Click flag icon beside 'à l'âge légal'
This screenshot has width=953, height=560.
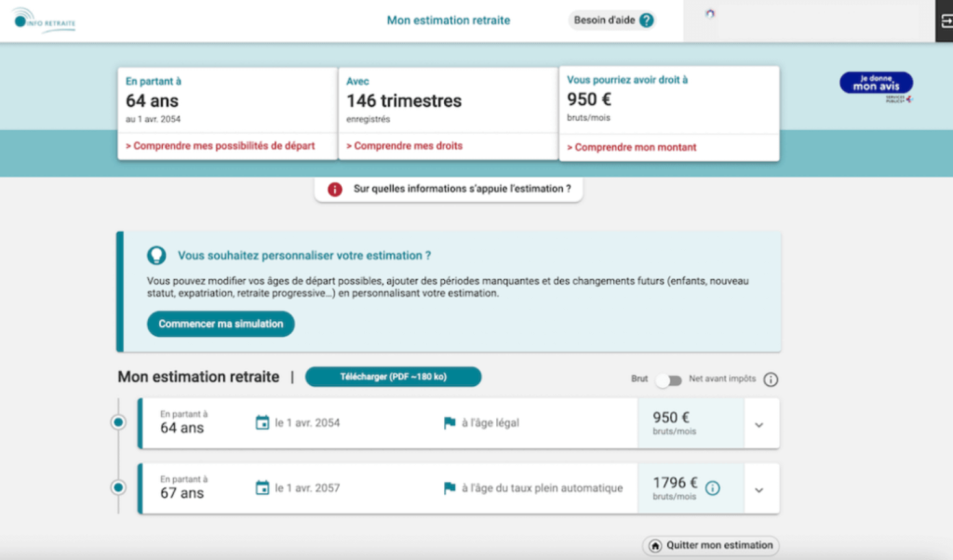coord(450,422)
